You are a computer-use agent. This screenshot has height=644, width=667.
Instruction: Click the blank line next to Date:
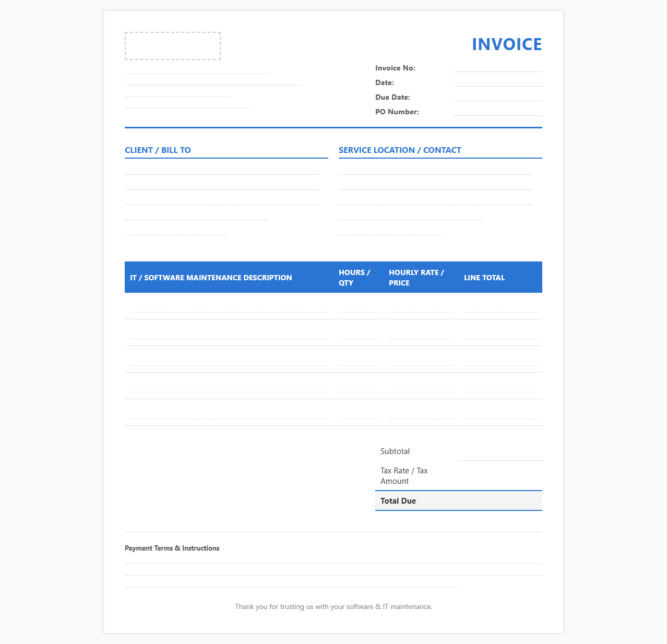(x=498, y=82)
